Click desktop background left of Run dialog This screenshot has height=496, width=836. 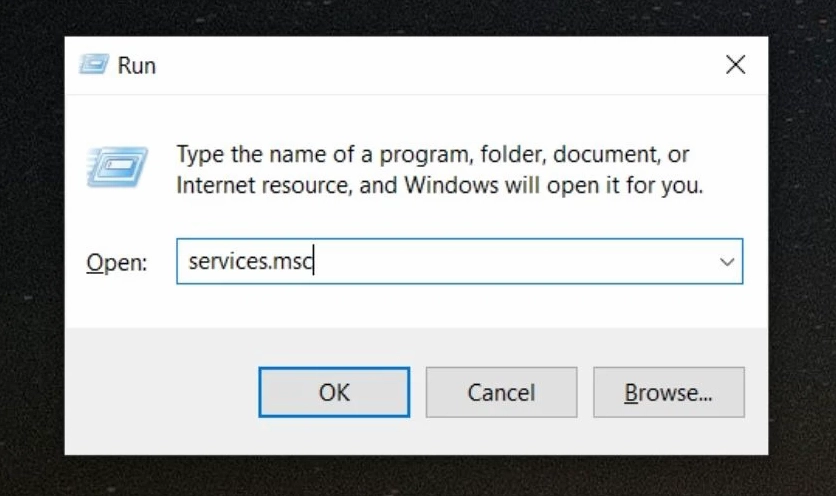(x=30, y=250)
